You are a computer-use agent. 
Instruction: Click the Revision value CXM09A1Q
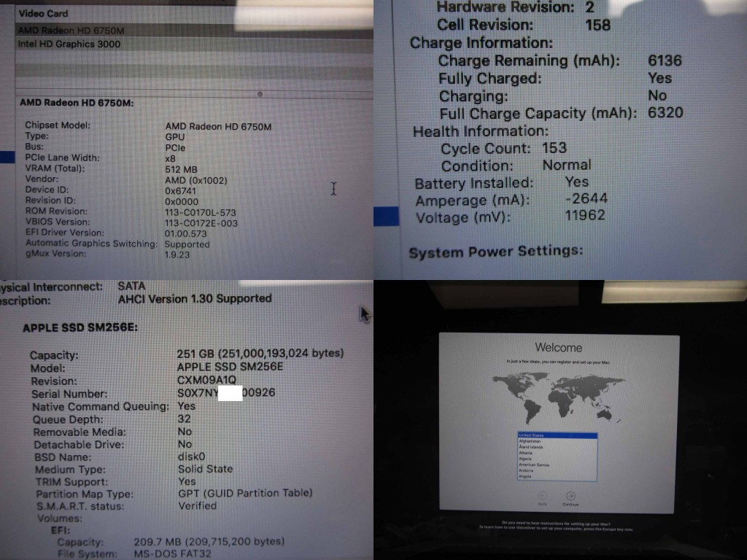206,379
